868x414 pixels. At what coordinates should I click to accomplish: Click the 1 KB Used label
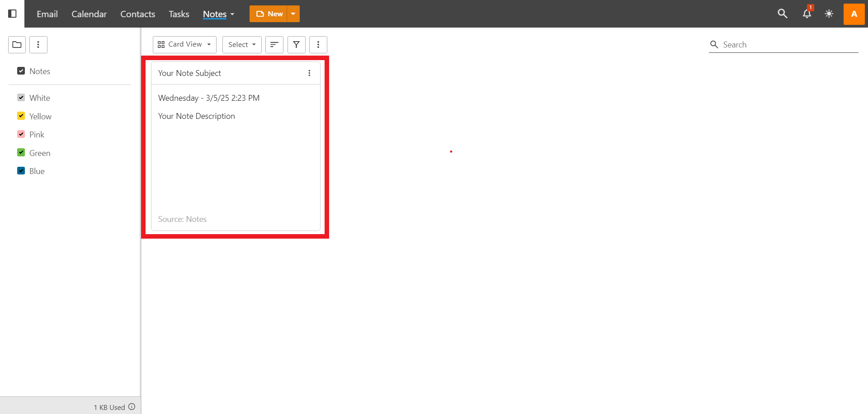click(109, 407)
